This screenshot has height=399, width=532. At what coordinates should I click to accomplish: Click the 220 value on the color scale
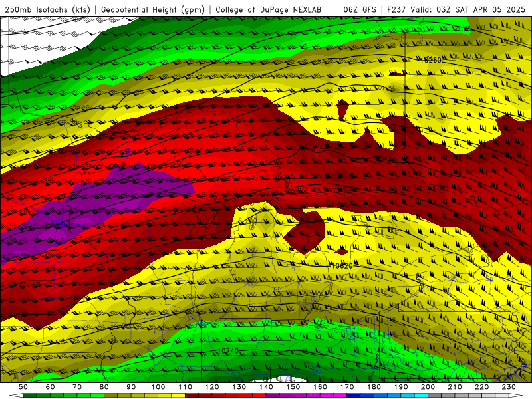tap(481, 387)
